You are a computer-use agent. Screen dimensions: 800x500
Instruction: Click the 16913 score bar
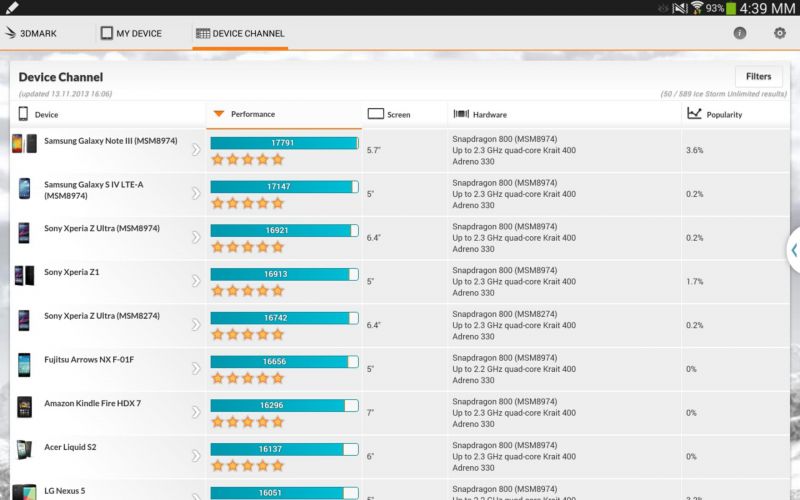pyautogui.click(x=284, y=274)
